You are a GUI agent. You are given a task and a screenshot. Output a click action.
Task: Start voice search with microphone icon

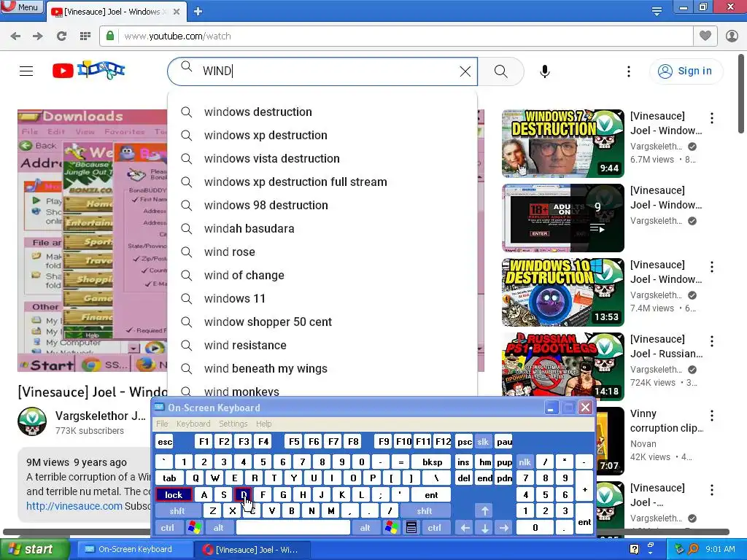click(x=545, y=71)
